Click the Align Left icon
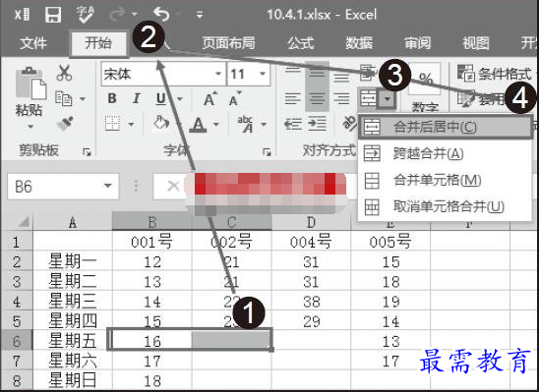Screen dimensions: 539x392 [x=292, y=99]
